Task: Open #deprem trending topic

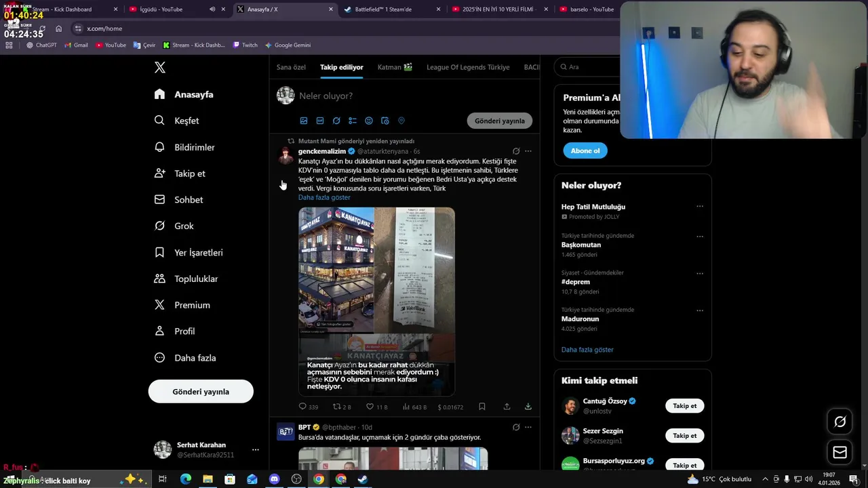Action: [576, 282]
